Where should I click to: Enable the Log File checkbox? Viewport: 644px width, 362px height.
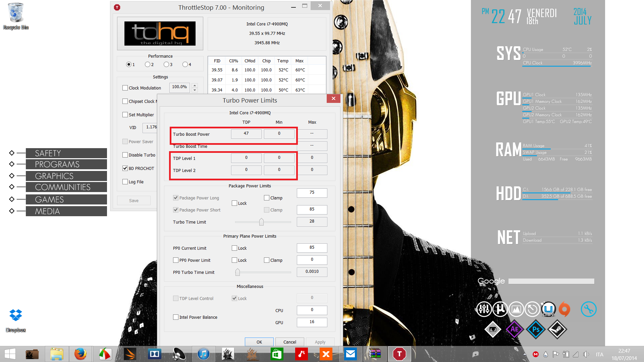pyautogui.click(x=125, y=182)
